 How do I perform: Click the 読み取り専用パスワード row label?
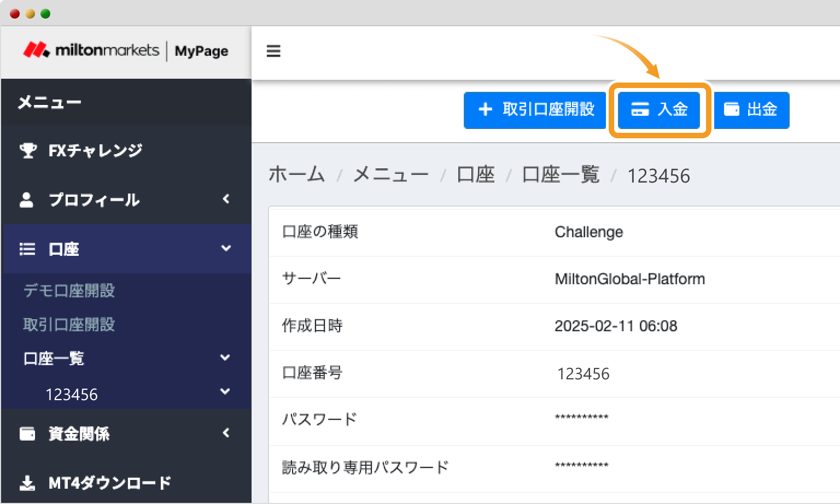[365, 467]
